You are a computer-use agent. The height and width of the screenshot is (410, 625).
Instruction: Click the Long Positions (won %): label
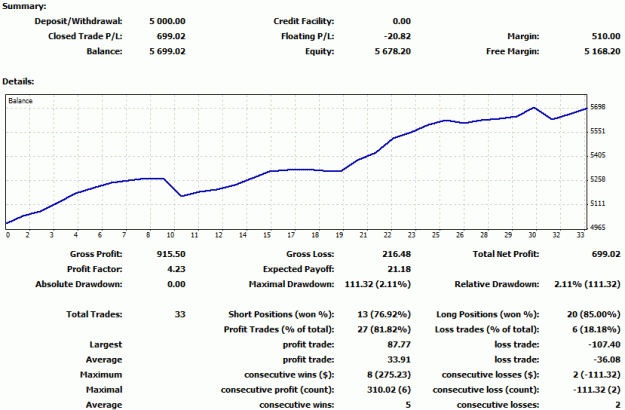point(487,314)
